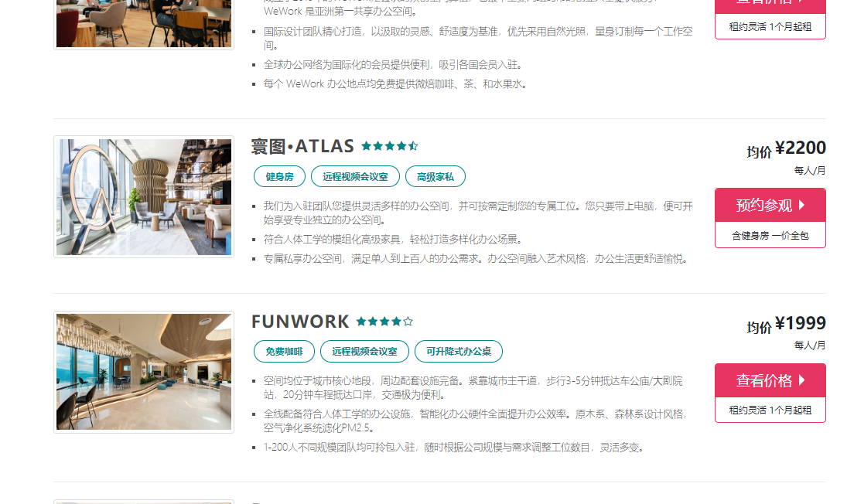Click the 查看价格 button for FUNWORK
The width and height of the screenshot is (847, 504).
770,380
